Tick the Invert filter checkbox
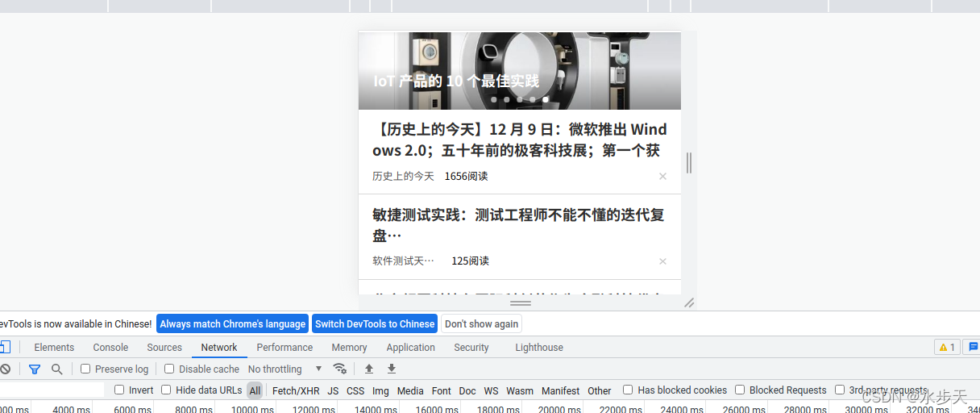Screen dimensions: 980x413 (119, 390)
